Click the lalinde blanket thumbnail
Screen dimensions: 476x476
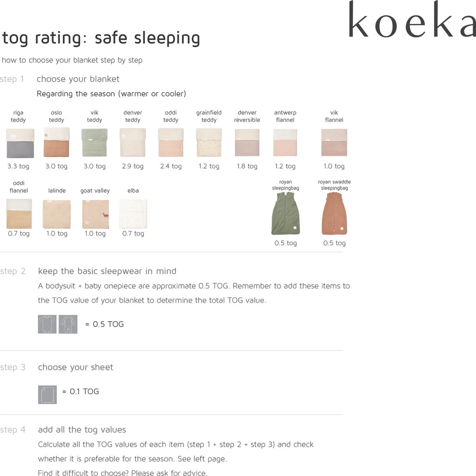tap(57, 214)
